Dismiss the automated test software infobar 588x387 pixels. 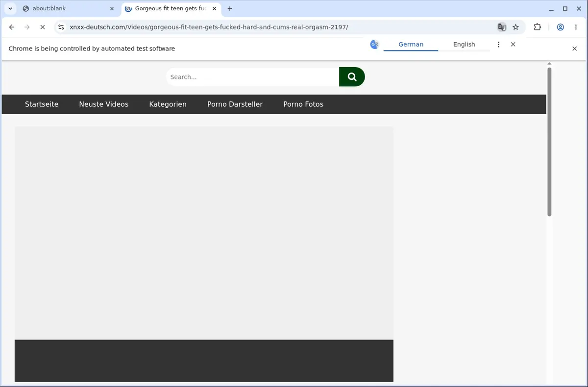pos(575,48)
